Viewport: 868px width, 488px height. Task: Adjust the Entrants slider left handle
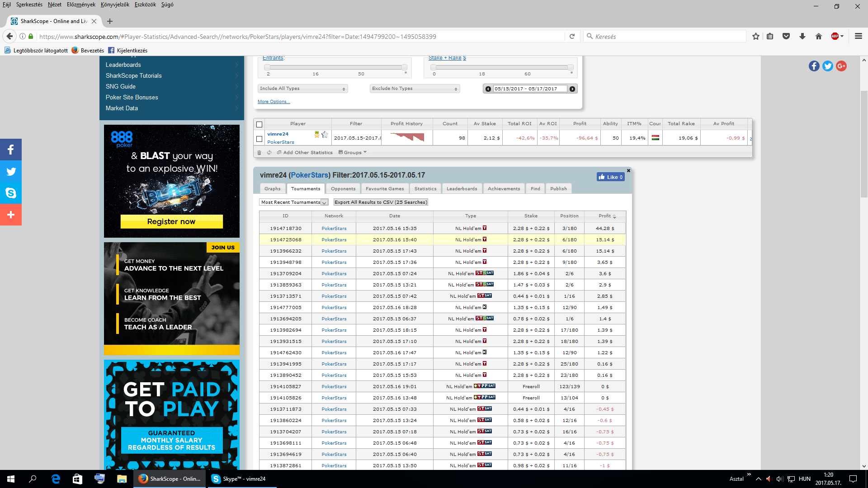click(267, 67)
